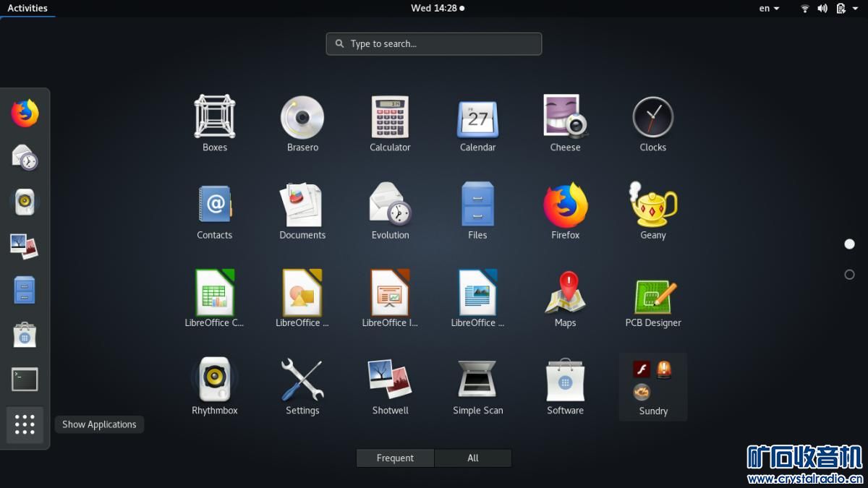Open the Calculator app
This screenshot has width=868, height=488.
(x=390, y=123)
